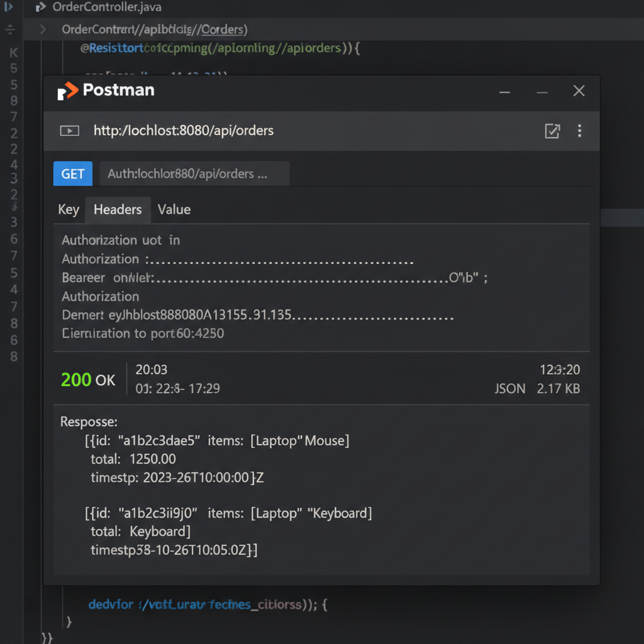Open the request in new window icon
644x644 pixels.
point(552,131)
